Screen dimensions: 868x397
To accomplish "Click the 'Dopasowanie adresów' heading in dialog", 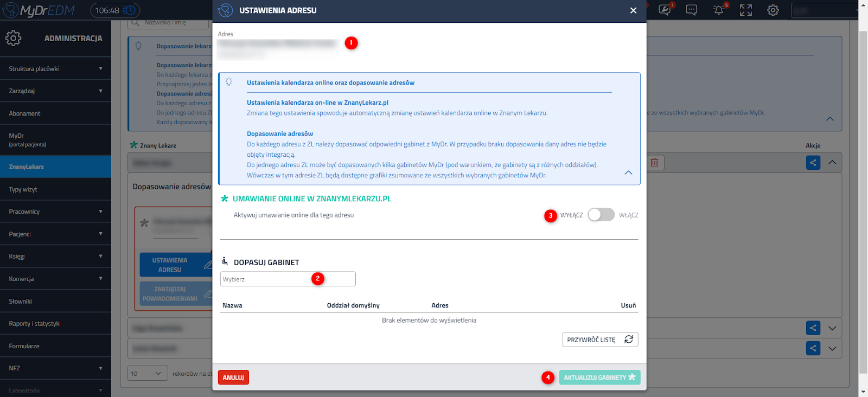I will point(280,133).
